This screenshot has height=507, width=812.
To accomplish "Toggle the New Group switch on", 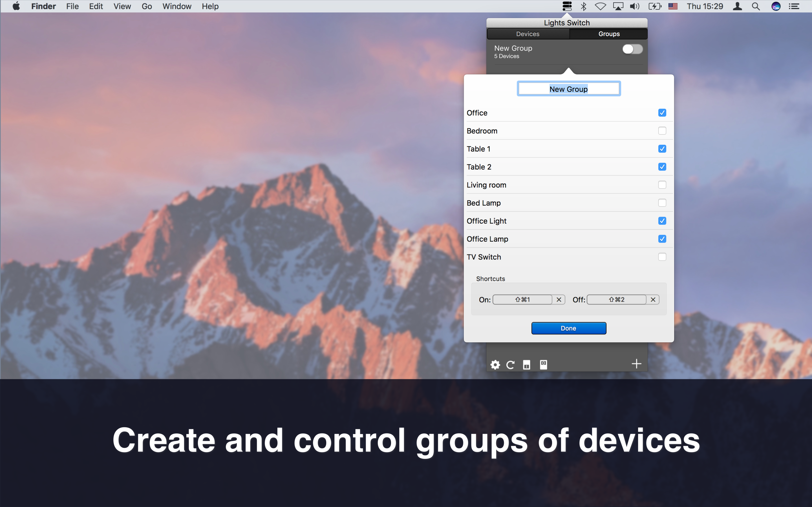I will (632, 49).
